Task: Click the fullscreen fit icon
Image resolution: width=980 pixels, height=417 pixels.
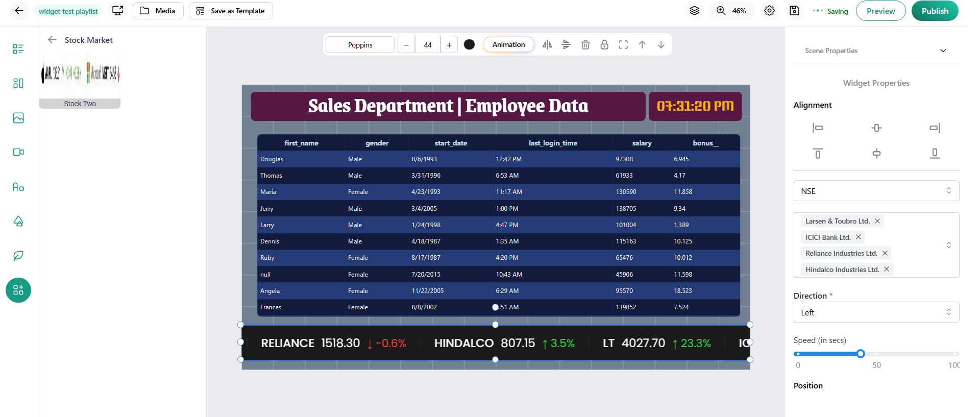Action: point(623,45)
